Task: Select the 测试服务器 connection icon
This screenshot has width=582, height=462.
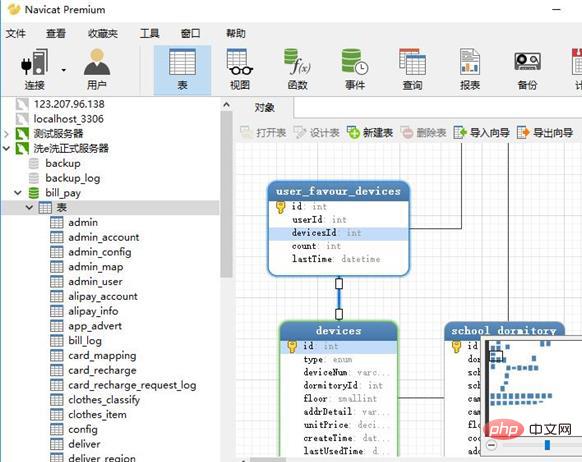Action: click(x=22, y=134)
